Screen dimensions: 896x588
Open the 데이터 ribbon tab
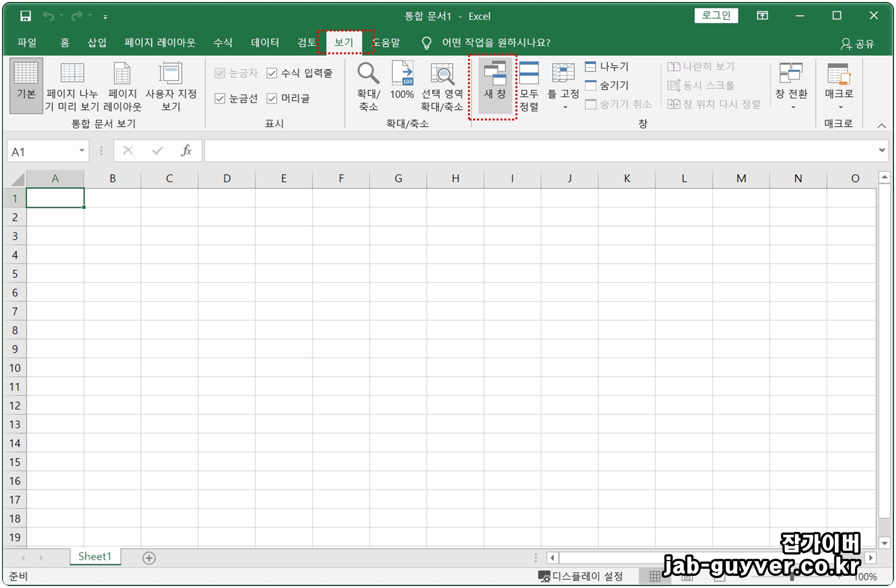click(265, 43)
